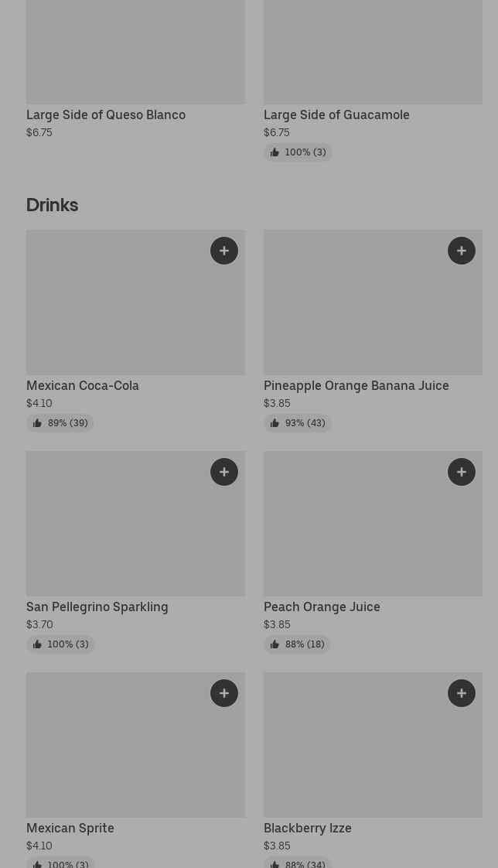This screenshot has height=868, width=498.
Task: Add Blackberry Izze to cart
Action: pyautogui.click(x=462, y=693)
